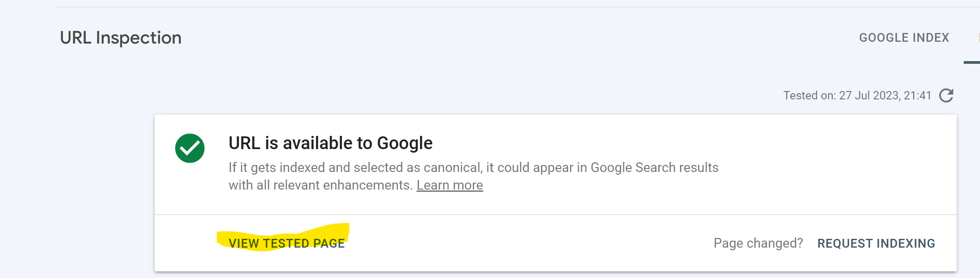This screenshot has width=980, height=278.
Task: Click 'URL is available to Google' title
Action: click(330, 143)
